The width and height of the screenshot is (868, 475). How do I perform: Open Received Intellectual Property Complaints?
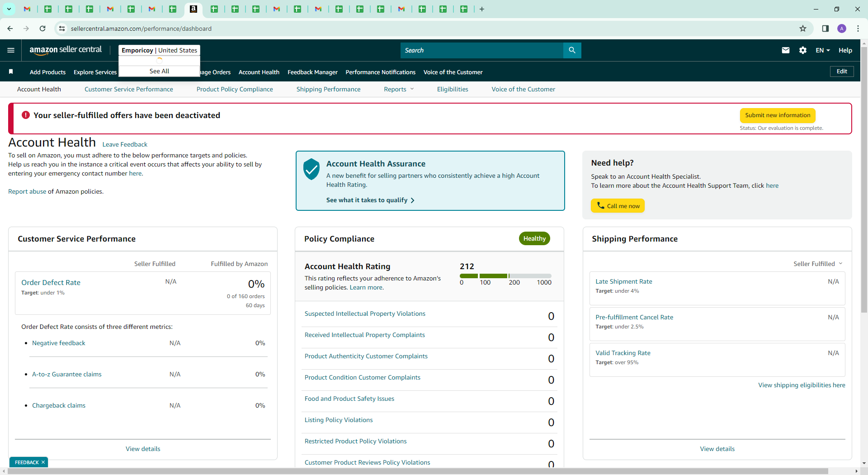pos(365,335)
